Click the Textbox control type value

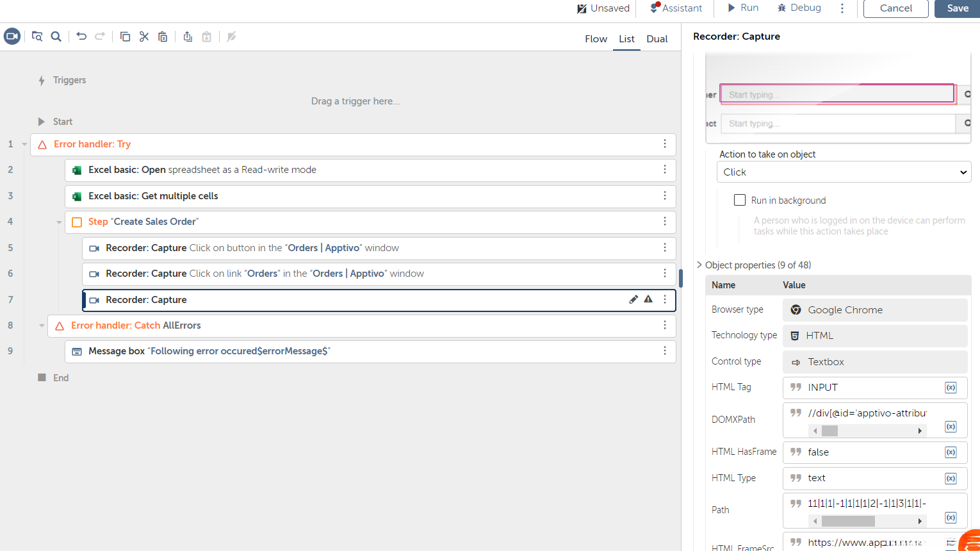point(875,362)
